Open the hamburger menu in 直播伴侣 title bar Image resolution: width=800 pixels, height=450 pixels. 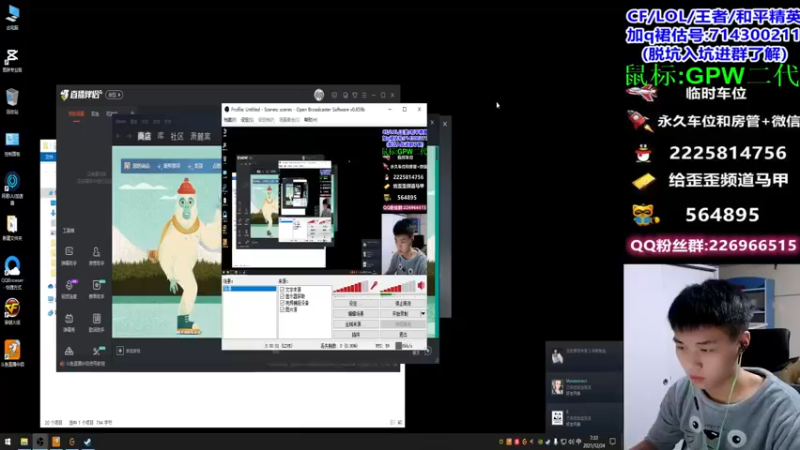tap(364, 95)
